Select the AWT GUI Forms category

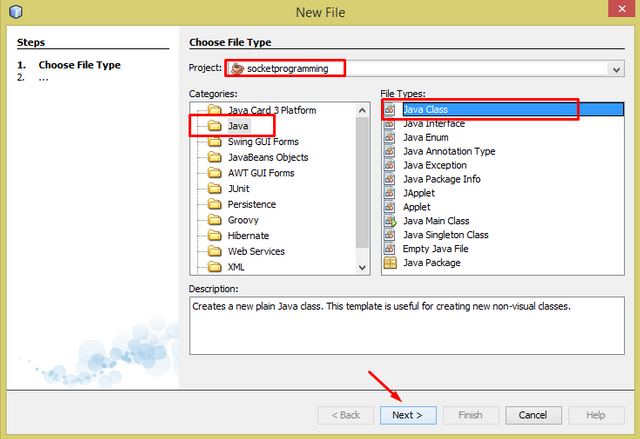[x=261, y=173]
